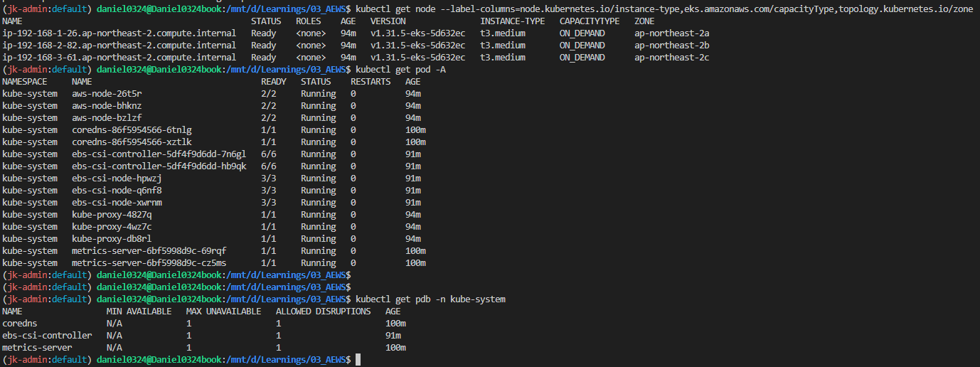
Task: Click the pod name coredns-86f5954566-6tnlg
Action: click(132, 130)
